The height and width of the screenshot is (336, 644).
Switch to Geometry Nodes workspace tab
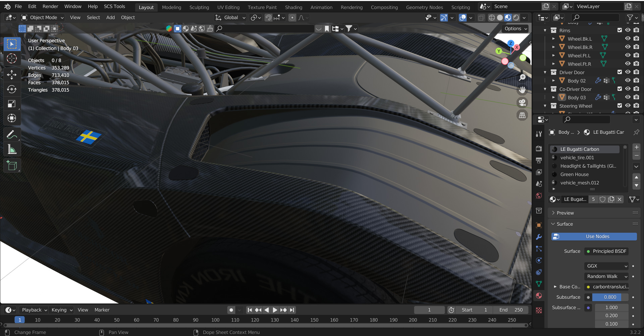click(424, 7)
